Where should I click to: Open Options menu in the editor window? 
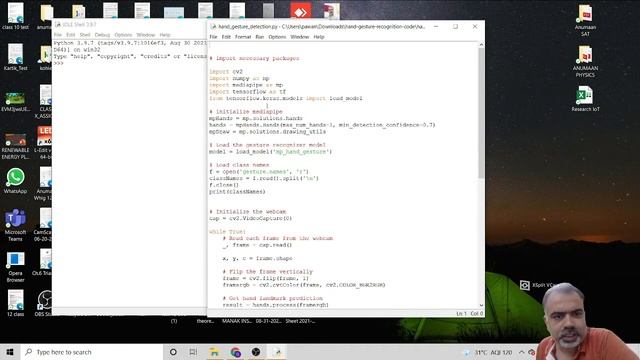point(277,37)
